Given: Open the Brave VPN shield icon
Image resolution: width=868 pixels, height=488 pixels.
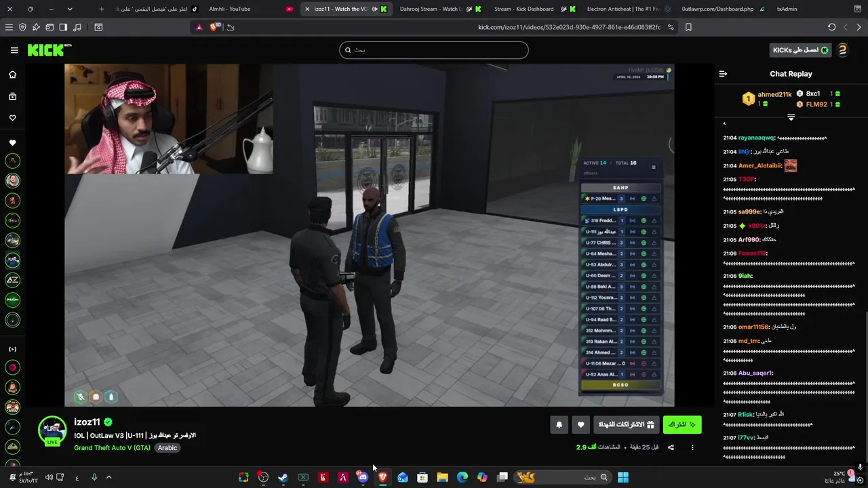Looking at the screenshot, I should click(x=22, y=27).
